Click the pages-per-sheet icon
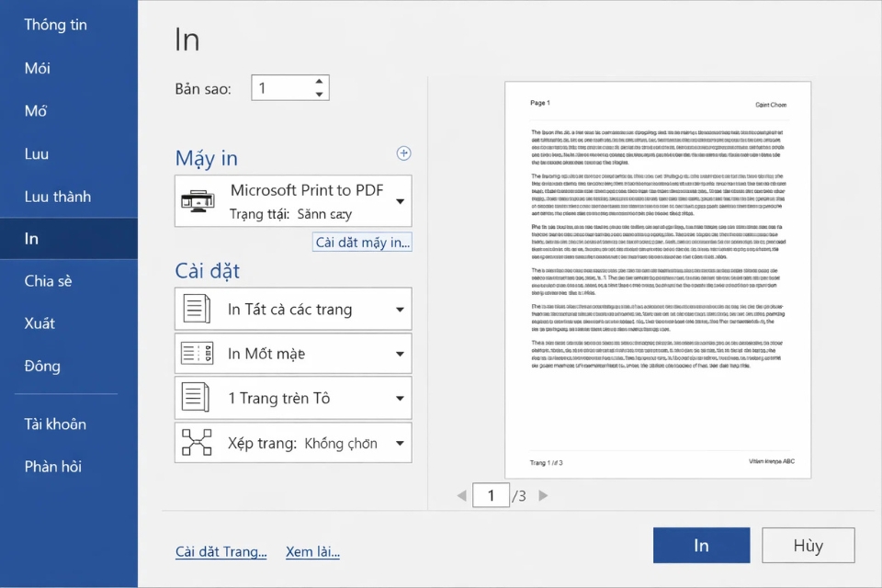 pos(196,398)
